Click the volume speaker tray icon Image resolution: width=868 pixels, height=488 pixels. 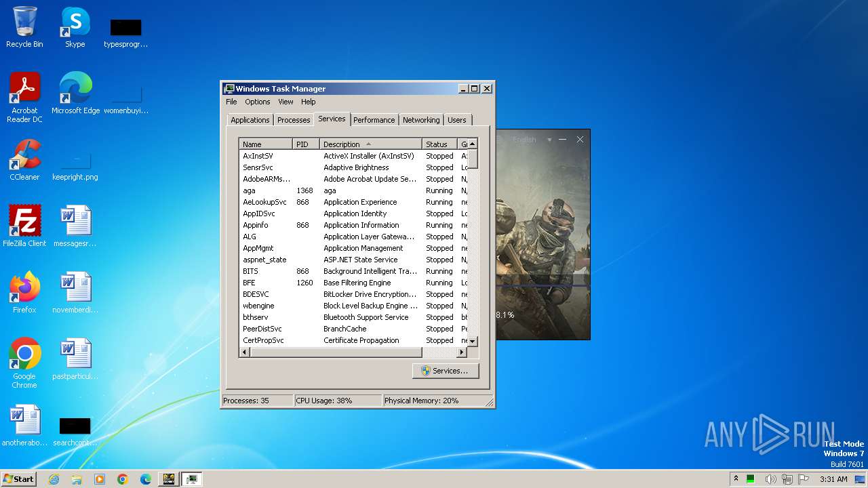[x=771, y=479]
